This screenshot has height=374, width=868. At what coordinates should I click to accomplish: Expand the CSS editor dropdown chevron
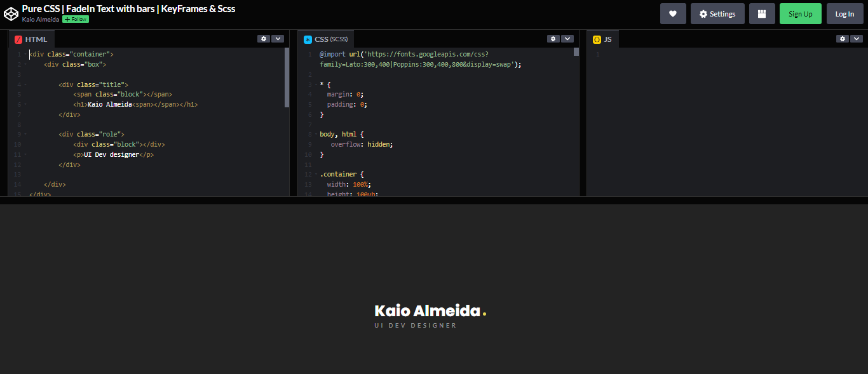pos(568,38)
